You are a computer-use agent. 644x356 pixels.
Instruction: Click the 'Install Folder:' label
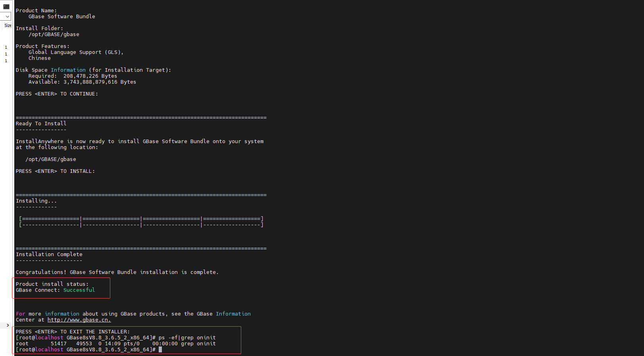click(39, 29)
